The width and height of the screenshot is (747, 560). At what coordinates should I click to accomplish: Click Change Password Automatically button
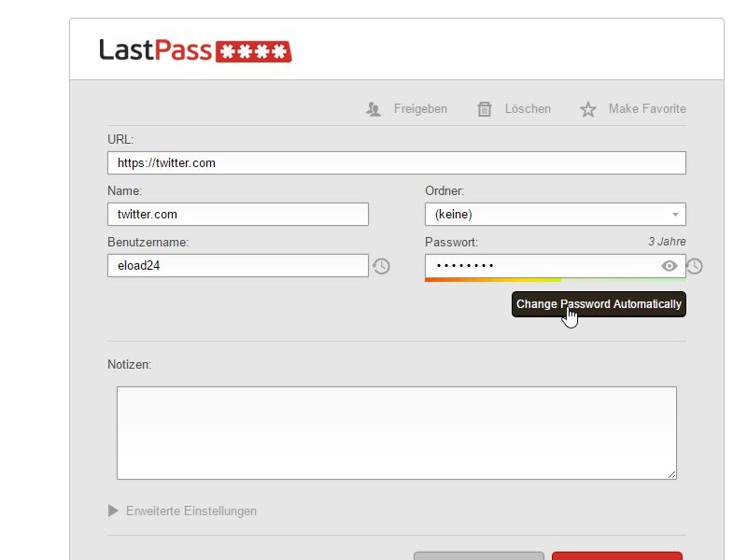coord(599,304)
